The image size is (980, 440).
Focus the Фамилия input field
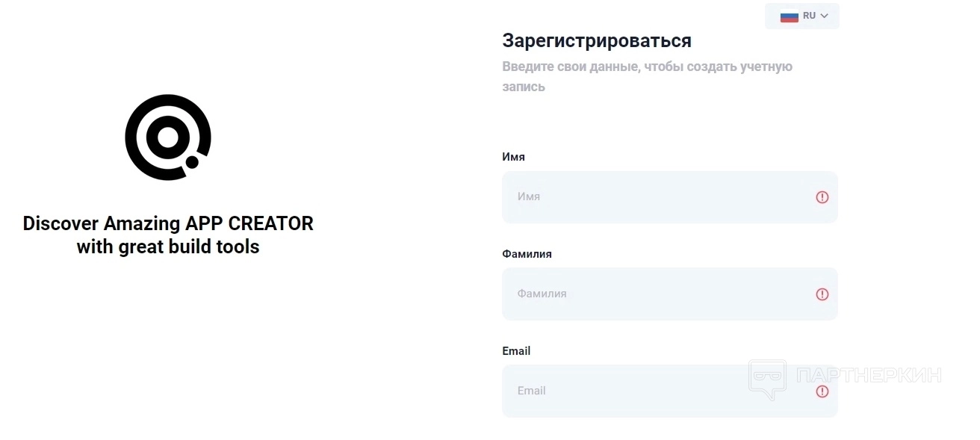tap(657, 294)
